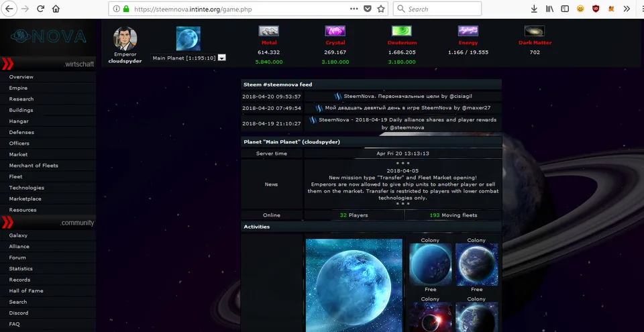Reload the page with the refresh icon

point(40,9)
